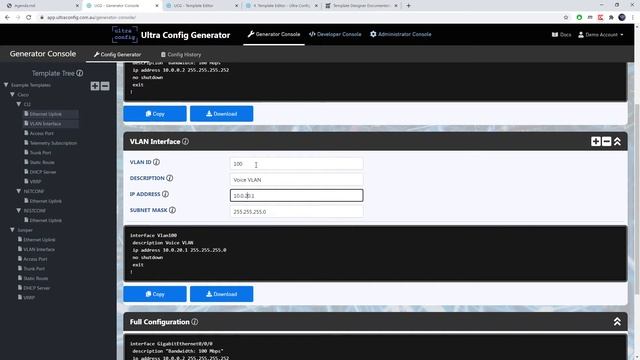Collapse the VLAN Interface section with chevrons

617,142
